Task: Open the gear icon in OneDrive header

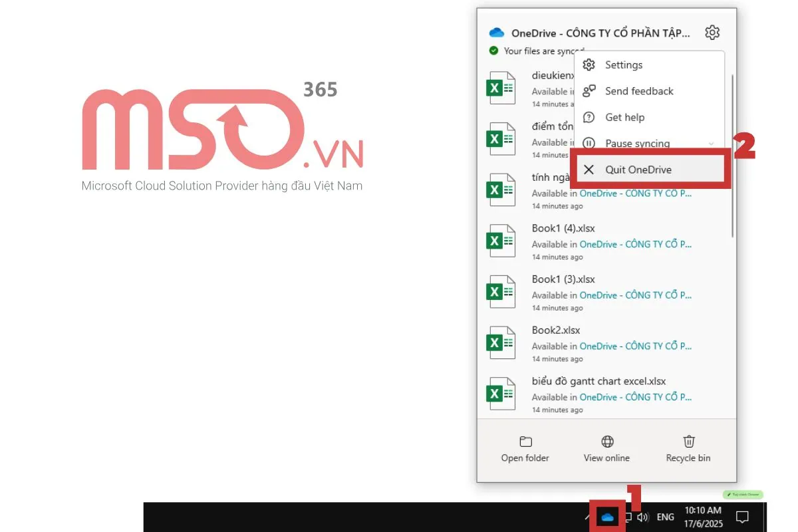Action: (x=712, y=33)
